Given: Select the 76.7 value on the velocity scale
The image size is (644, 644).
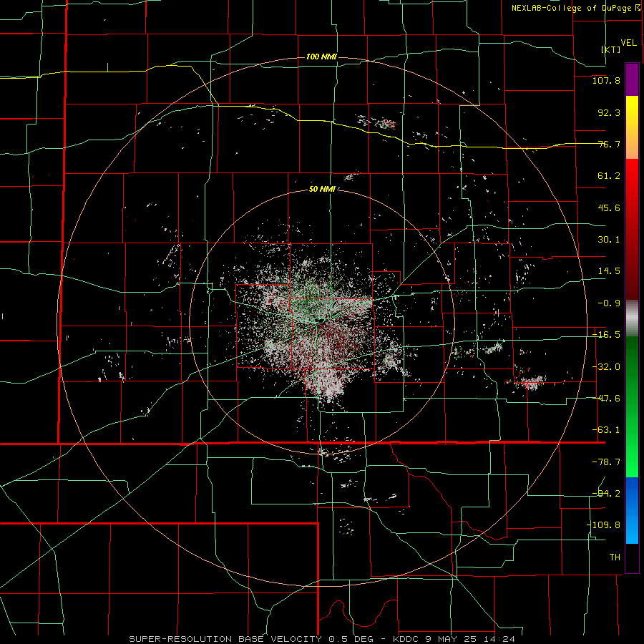Looking at the screenshot, I should (x=609, y=144).
